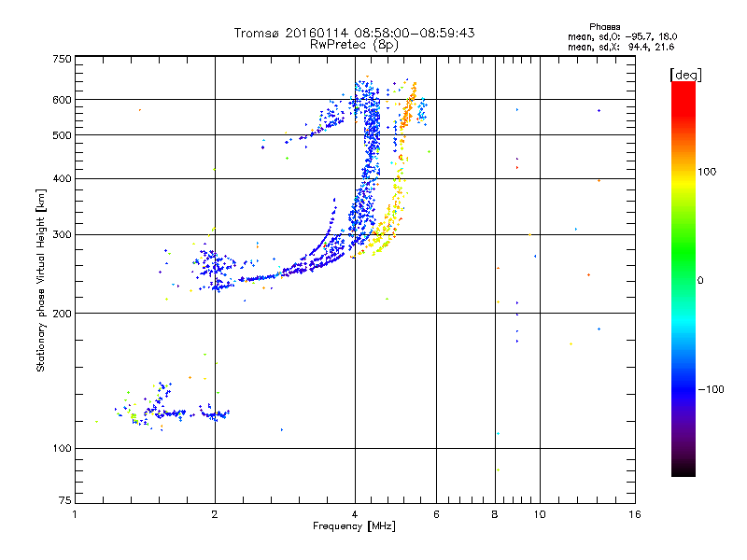Click the x-axis '6' tick label
The width and height of the screenshot is (747, 560).
coord(436,514)
